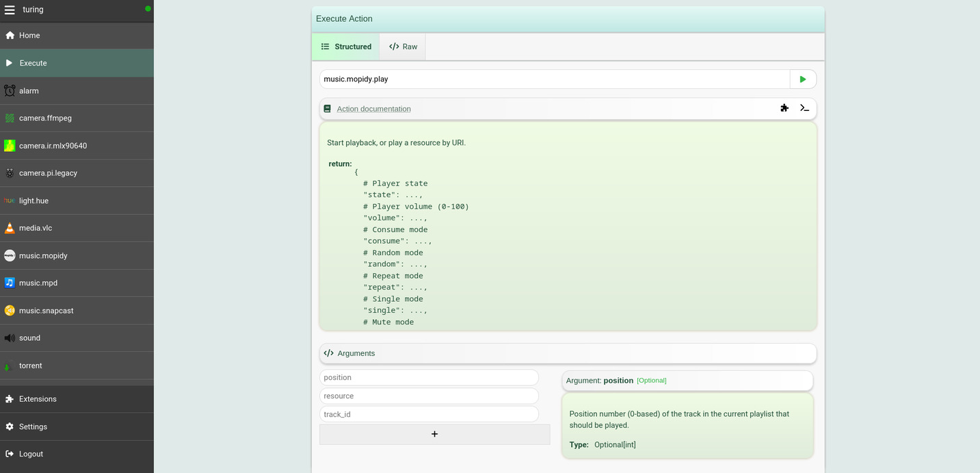Click the green connection status dot

148,8
